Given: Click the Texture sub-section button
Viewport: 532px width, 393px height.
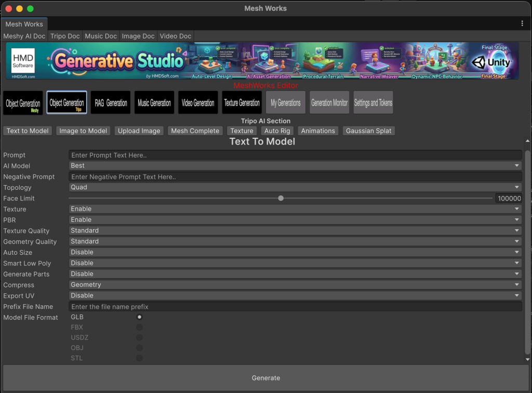Looking at the screenshot, I should click(242, 131).
